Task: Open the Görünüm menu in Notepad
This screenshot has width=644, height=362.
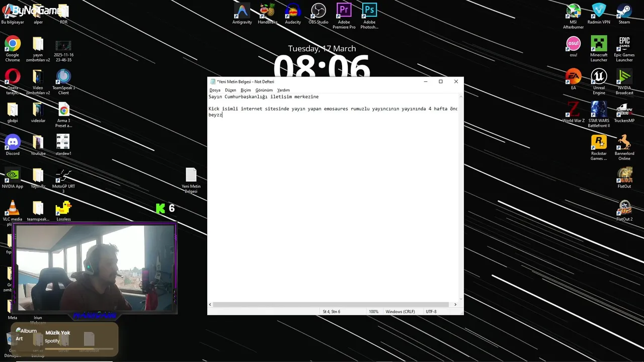Action: pos(264,90)
